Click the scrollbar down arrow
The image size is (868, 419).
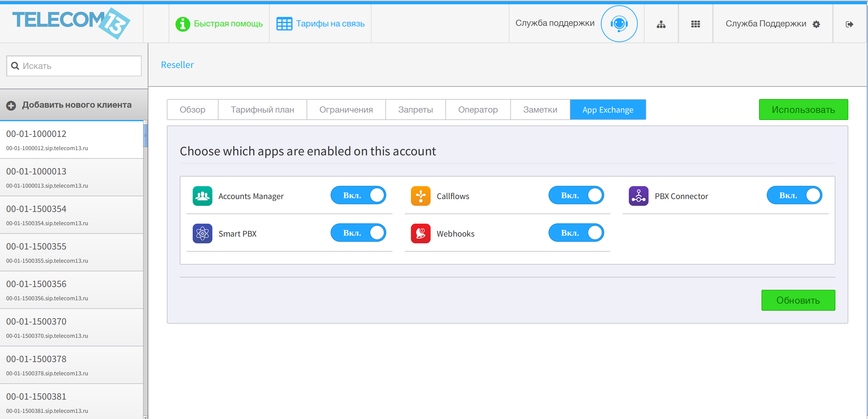(146, 417)
